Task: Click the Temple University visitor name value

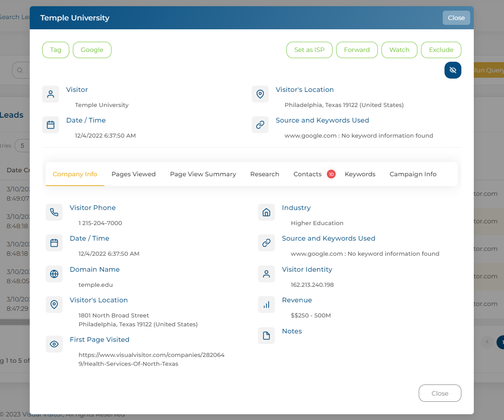Action: point(102,105)
